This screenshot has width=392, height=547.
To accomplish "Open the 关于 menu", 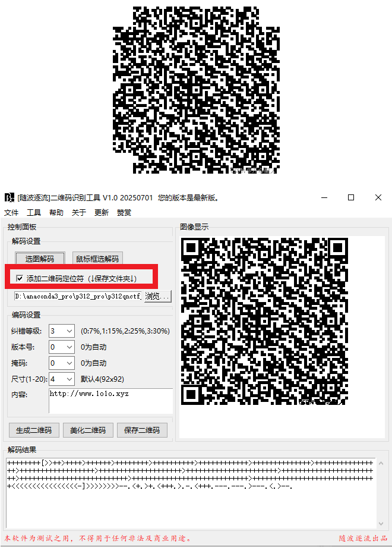I will click(x=79, y=212).
